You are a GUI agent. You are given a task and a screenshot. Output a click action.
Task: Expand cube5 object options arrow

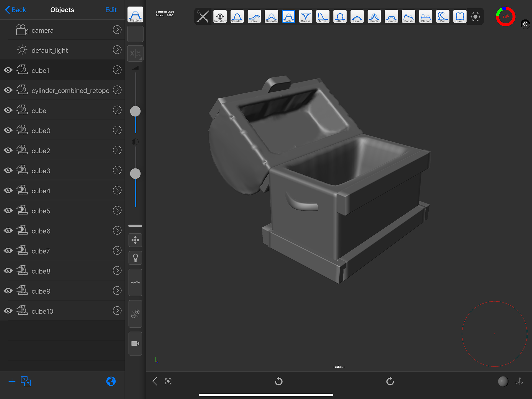117,210
